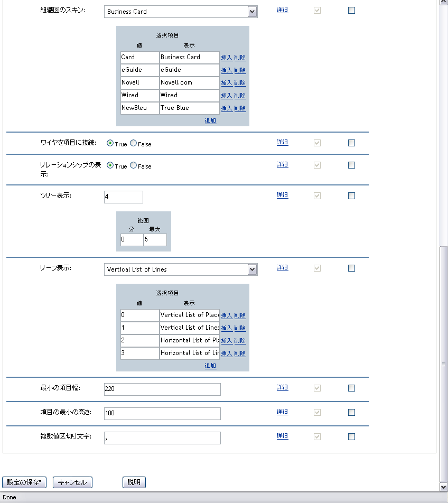Click the NewBleu value cell
Viewport: 448px width, 503px height.
coord(140,108)
